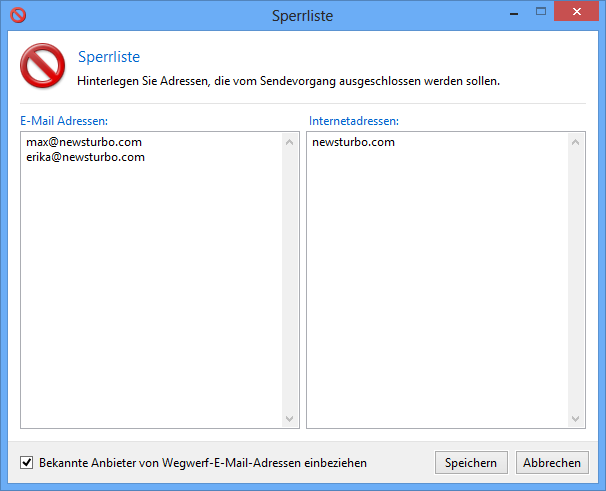
Task: Click down arrow of Internetadressen scrollbar
Action: (575, 419)
